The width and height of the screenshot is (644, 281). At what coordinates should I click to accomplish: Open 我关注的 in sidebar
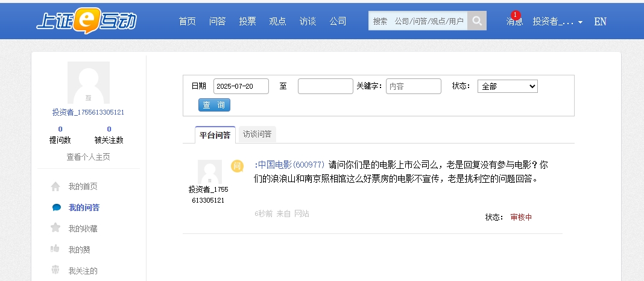[x=83, y=271]
